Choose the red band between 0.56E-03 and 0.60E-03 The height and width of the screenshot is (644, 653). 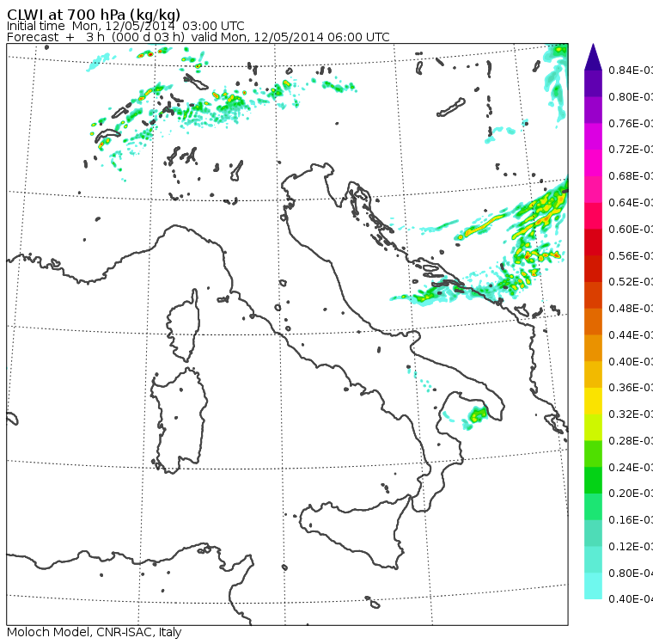coord(593,242)
